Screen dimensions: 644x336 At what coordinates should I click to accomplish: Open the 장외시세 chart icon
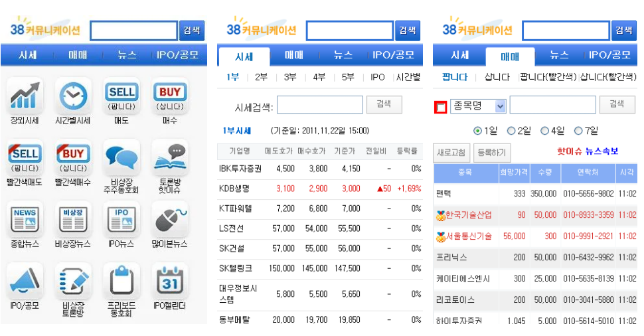[25, 96]
